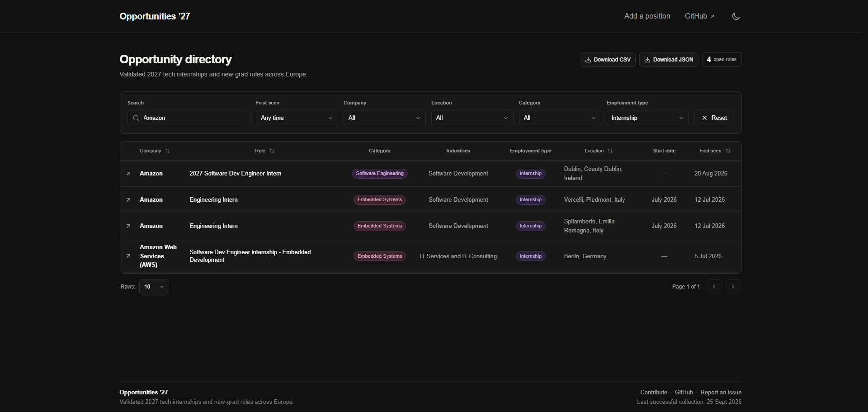Click Internship badge in Berlin row
Viewport: 868px width, 412px height.
(531, 256)
